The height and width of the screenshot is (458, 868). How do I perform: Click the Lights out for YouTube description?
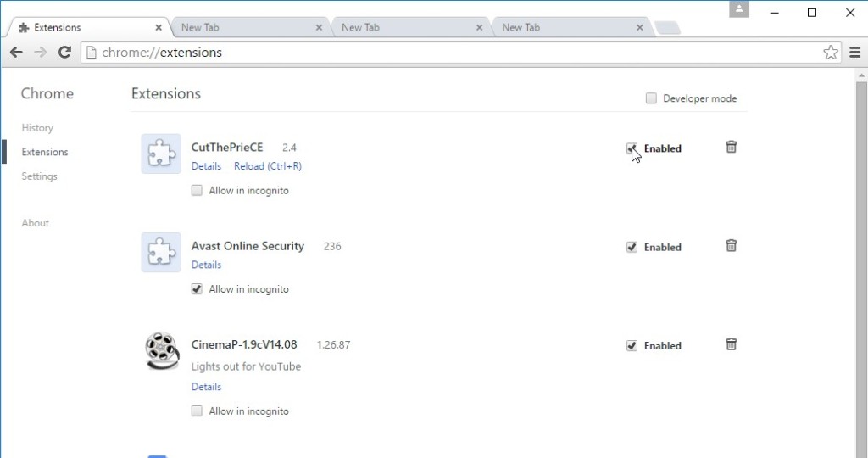pos(247,366)
